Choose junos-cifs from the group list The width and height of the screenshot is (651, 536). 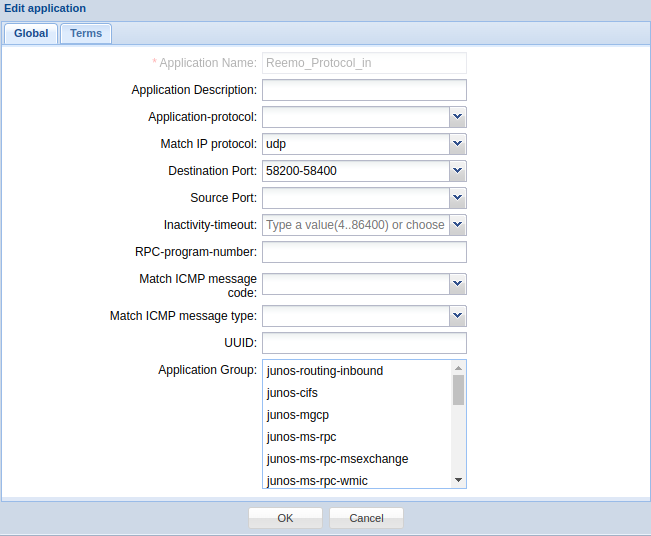click(x=292, y=393)
